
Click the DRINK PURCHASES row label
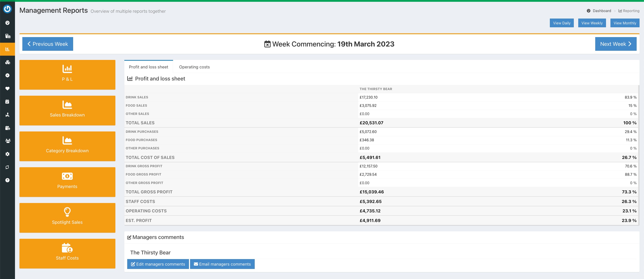142,132
